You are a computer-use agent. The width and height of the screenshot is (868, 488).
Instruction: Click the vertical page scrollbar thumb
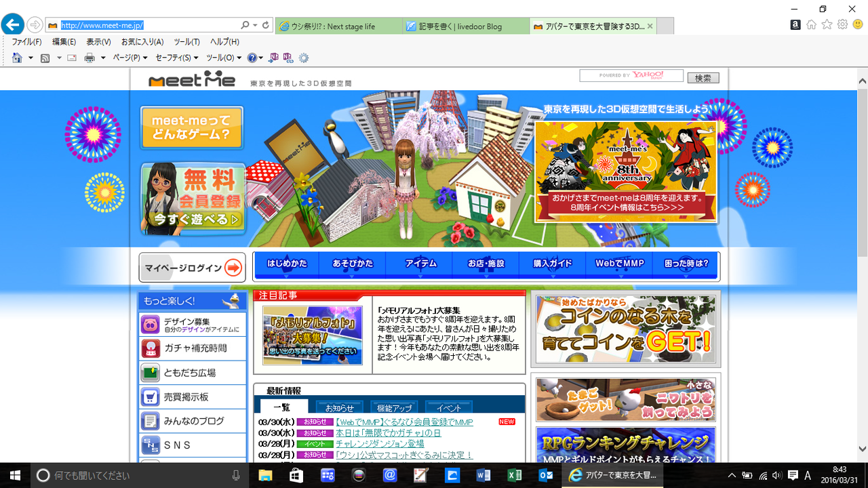(862, 173)
